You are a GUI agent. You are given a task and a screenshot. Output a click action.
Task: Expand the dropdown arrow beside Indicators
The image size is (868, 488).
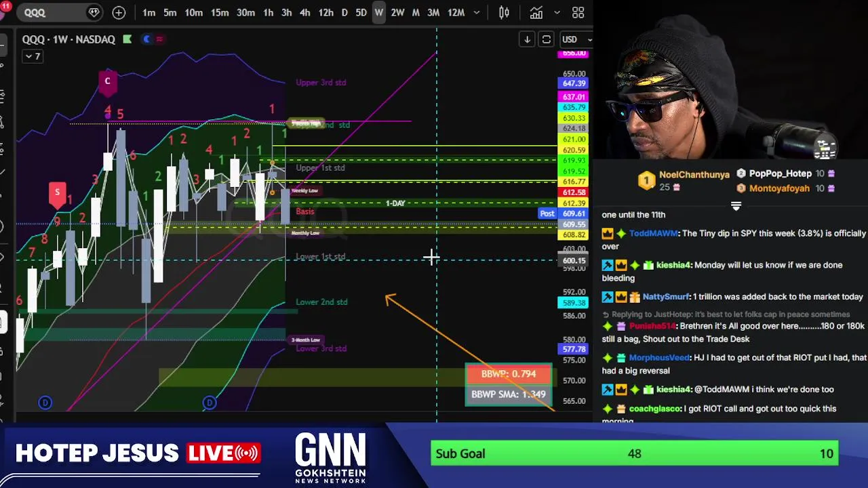point(557,12)
